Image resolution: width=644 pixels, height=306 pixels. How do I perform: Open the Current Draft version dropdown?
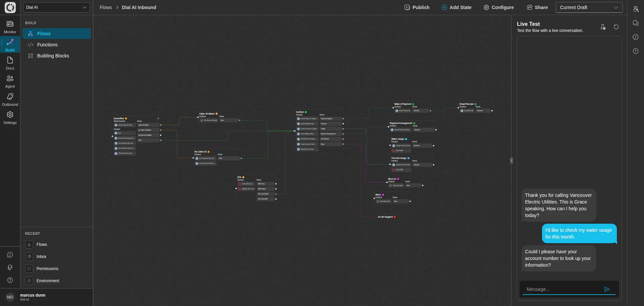589,7
